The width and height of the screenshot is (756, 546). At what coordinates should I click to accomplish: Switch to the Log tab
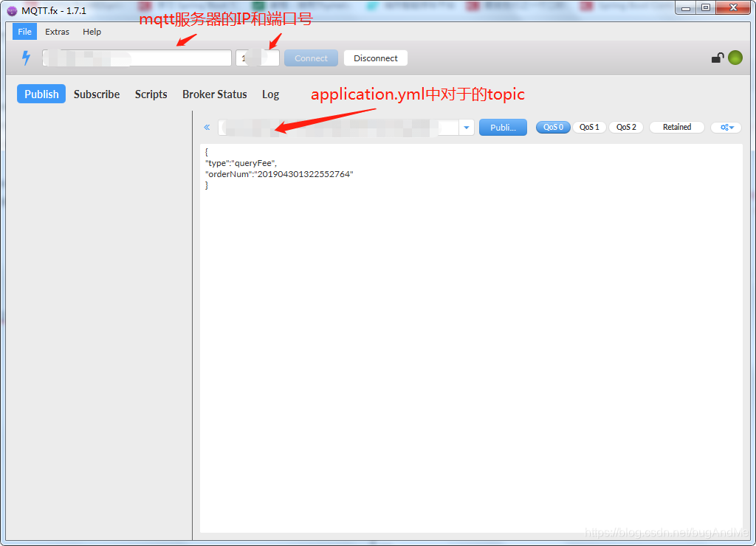pyautogui.click(x=270, y=94)
